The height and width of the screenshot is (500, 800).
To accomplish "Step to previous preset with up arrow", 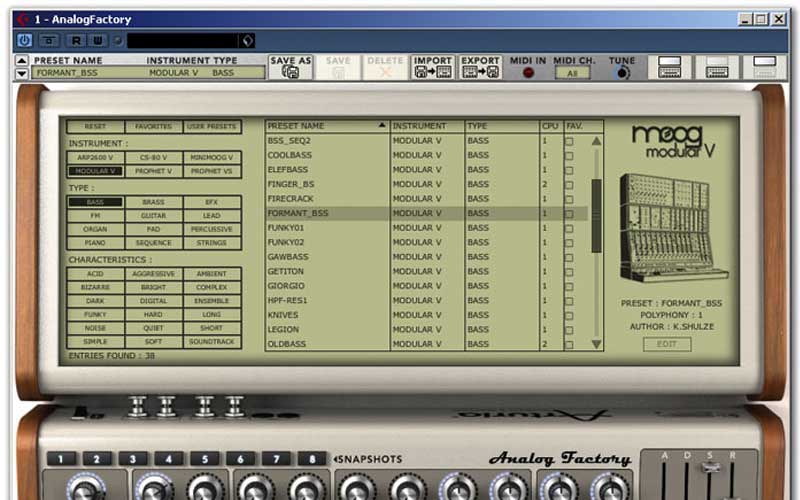I will click(x=21, y=61).
